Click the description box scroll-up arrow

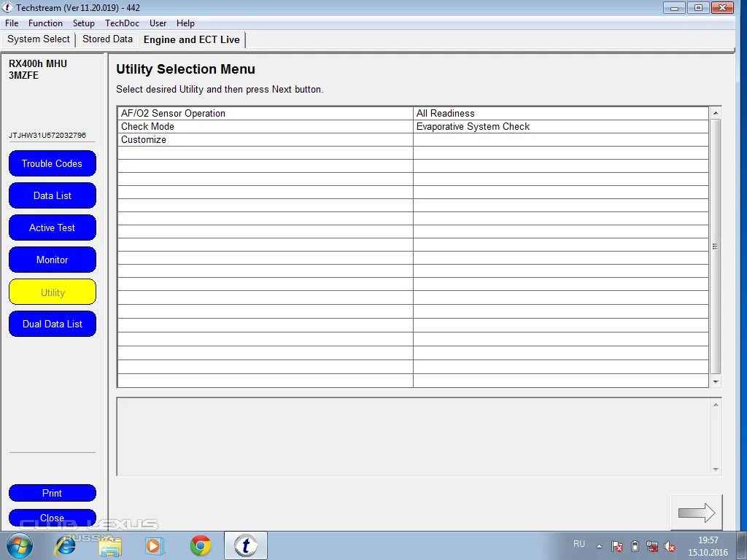point(715,405)
